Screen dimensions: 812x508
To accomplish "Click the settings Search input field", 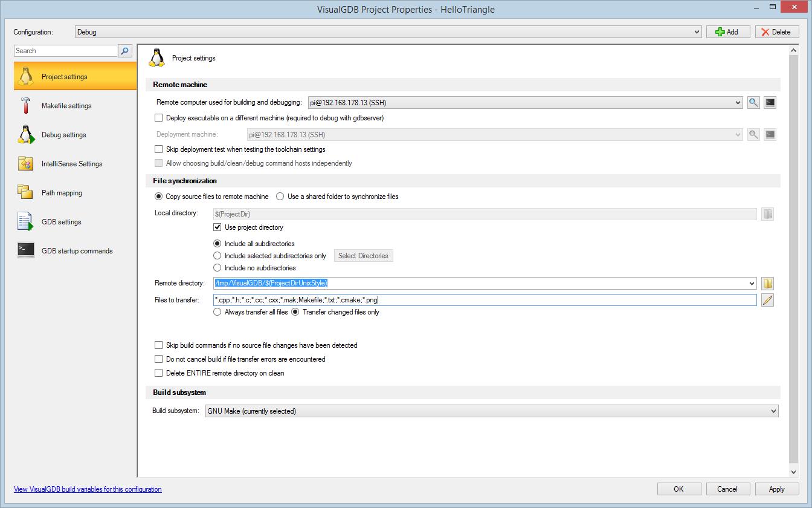I will pyautogui.click(x=66, y=51).
